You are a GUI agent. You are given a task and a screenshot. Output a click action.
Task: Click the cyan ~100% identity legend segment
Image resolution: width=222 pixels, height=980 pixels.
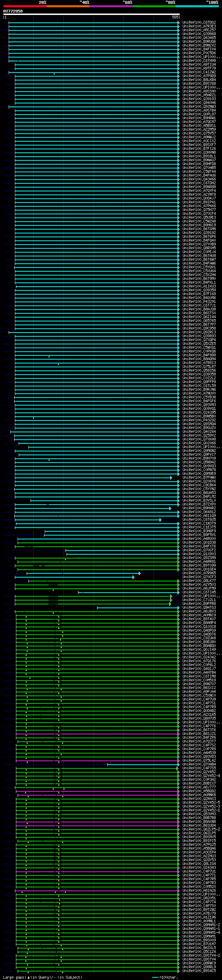pos(197,6)
